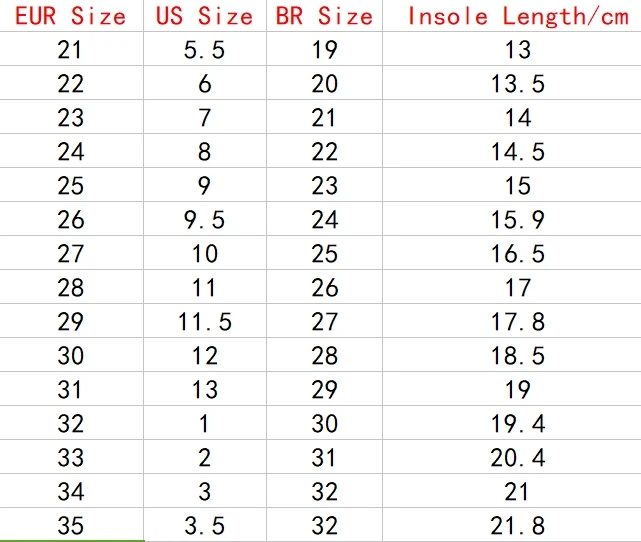Click the US size 5.5 cell
641x542 pixels.
click(205, 49)
